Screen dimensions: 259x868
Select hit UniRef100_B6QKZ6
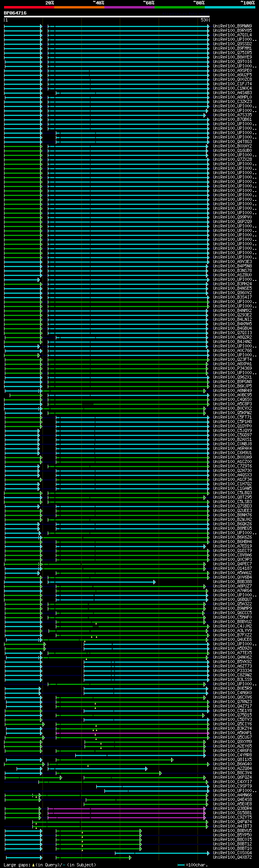(x=232, y=524)
